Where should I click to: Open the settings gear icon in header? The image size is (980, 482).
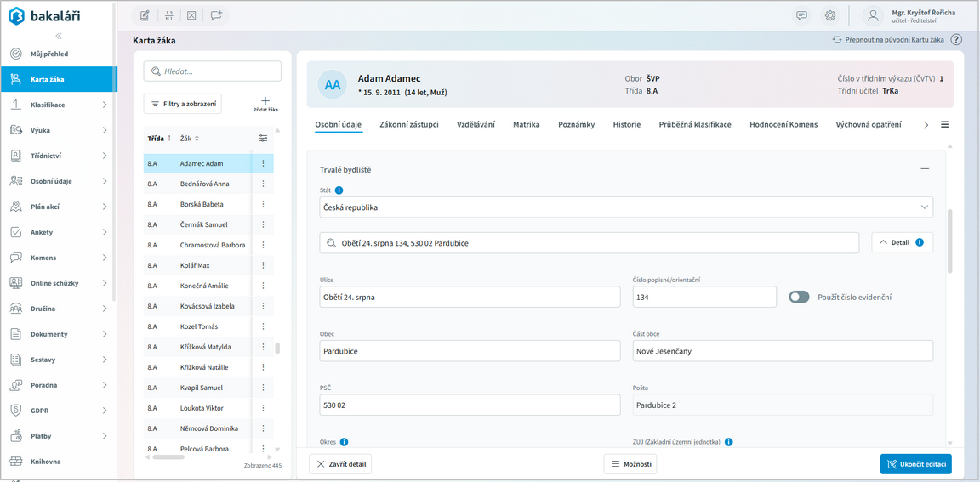pyautogui.click(x=830, y=15)
